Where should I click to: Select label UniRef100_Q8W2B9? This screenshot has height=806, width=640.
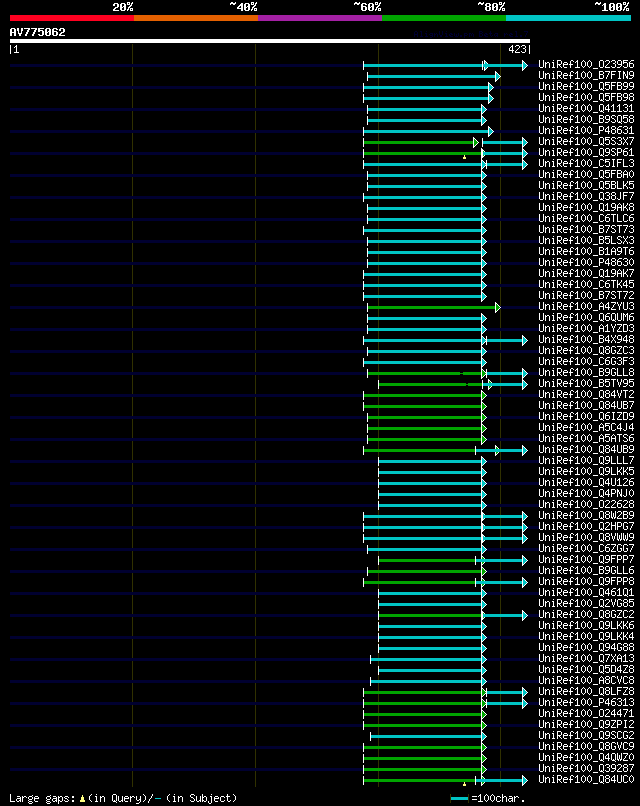click(x=587, y=516)
